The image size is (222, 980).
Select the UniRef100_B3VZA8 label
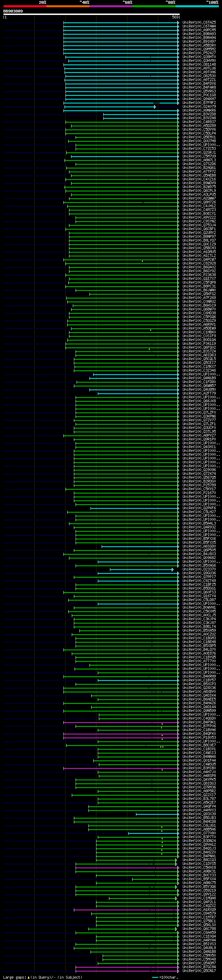point(199,118)
